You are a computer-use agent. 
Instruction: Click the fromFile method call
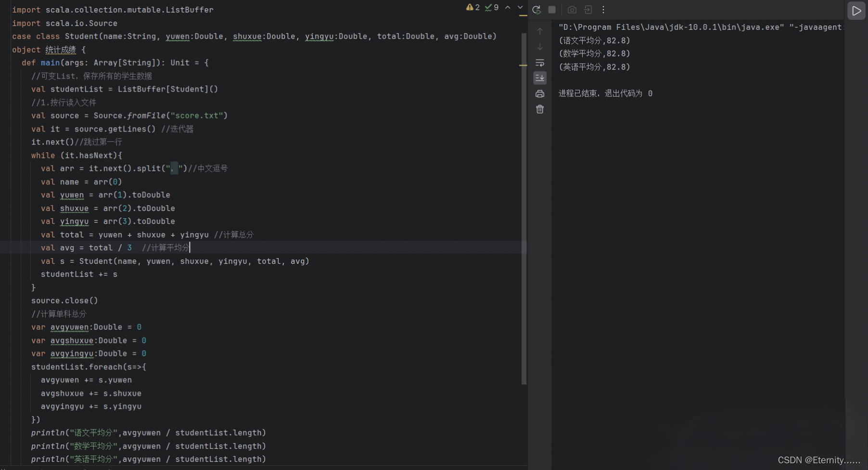point(146,116)
